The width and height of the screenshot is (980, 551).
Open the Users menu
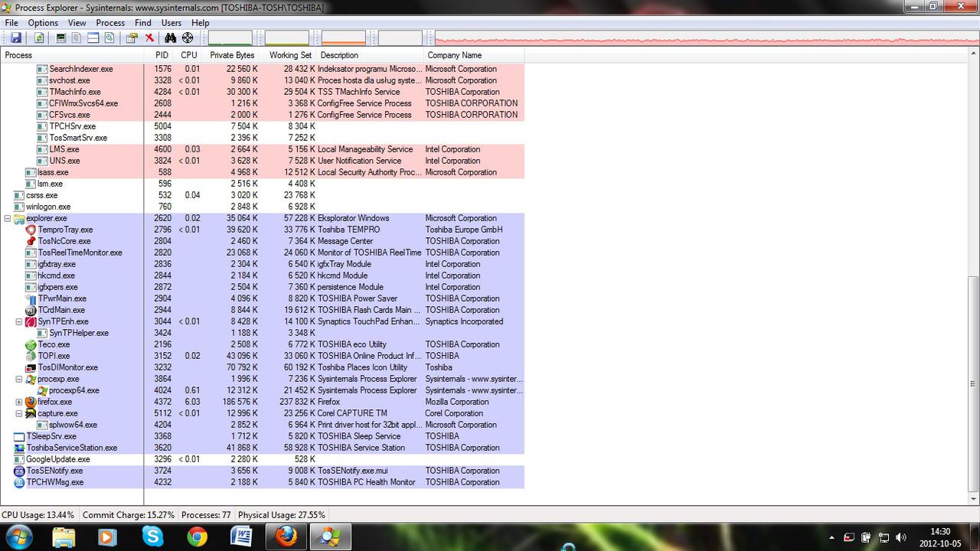pyautogui.click(x=171, y=23)
